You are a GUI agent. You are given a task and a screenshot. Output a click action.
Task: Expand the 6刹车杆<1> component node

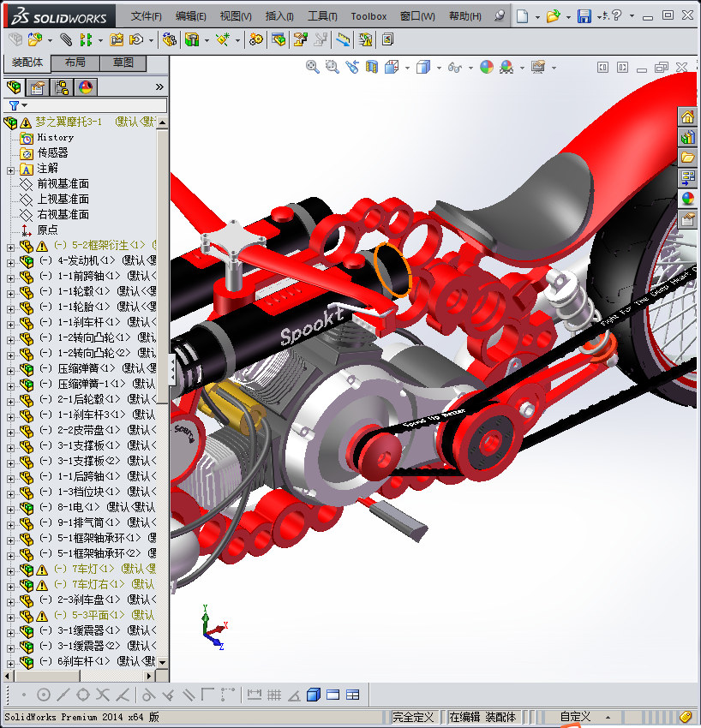pyautogui.click(x=10, y=664)
